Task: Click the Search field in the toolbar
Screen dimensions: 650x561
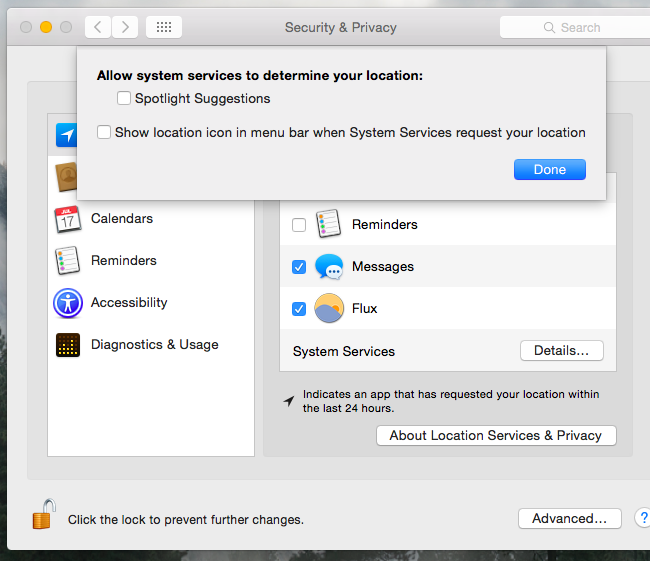Action: (x=575, y=27)
